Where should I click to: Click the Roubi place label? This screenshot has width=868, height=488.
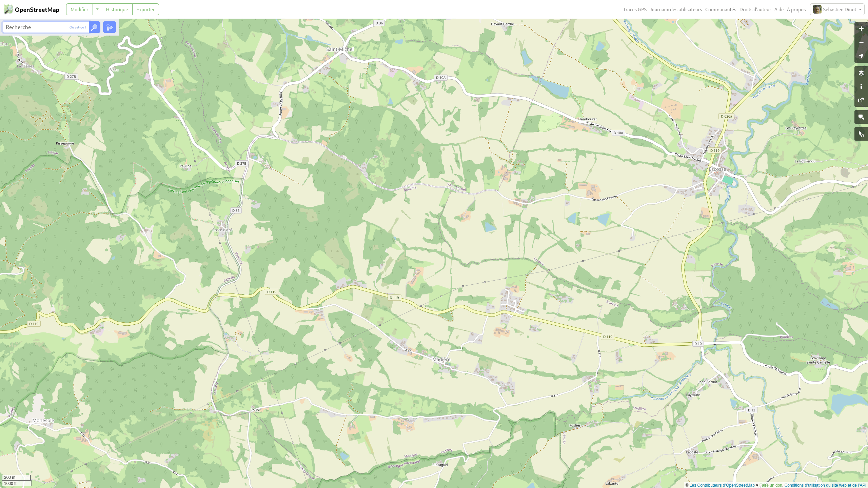[255, 410]
